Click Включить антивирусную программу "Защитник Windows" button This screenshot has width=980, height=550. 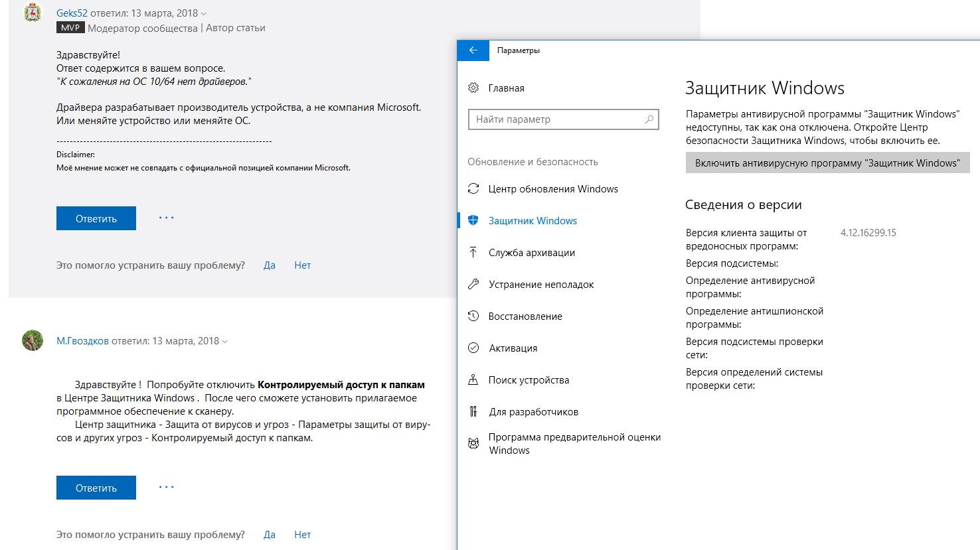(827, 163)
